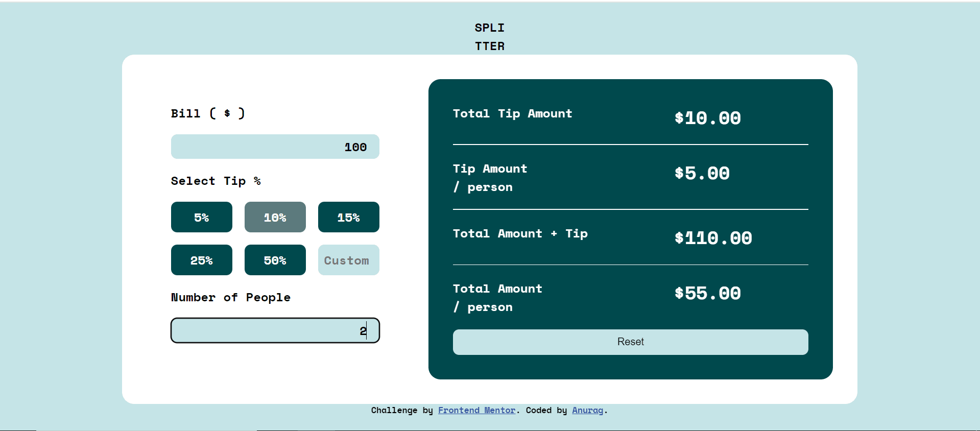Select the 15% tip option

point(348,217)
